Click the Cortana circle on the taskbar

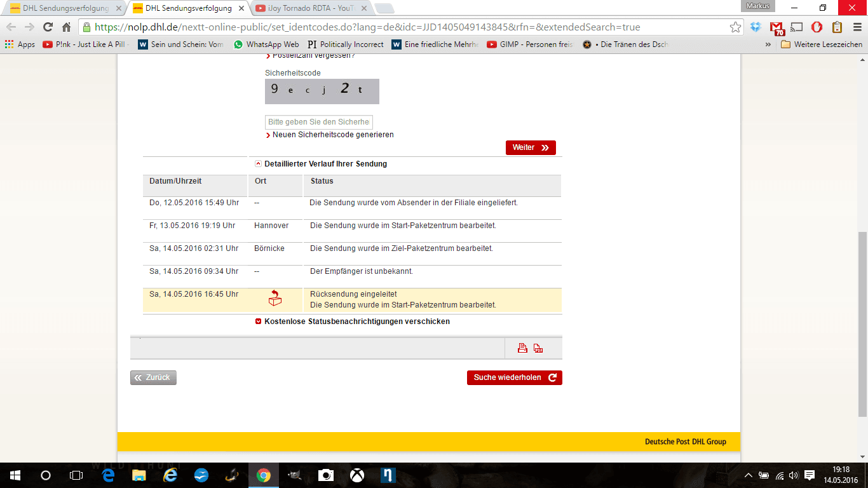pos(46,475)
